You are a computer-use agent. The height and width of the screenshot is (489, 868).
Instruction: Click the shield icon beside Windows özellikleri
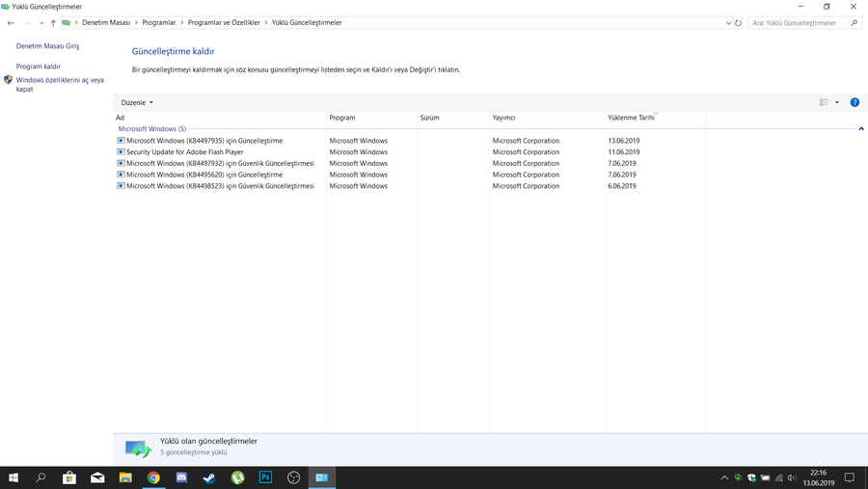point(8,80)
